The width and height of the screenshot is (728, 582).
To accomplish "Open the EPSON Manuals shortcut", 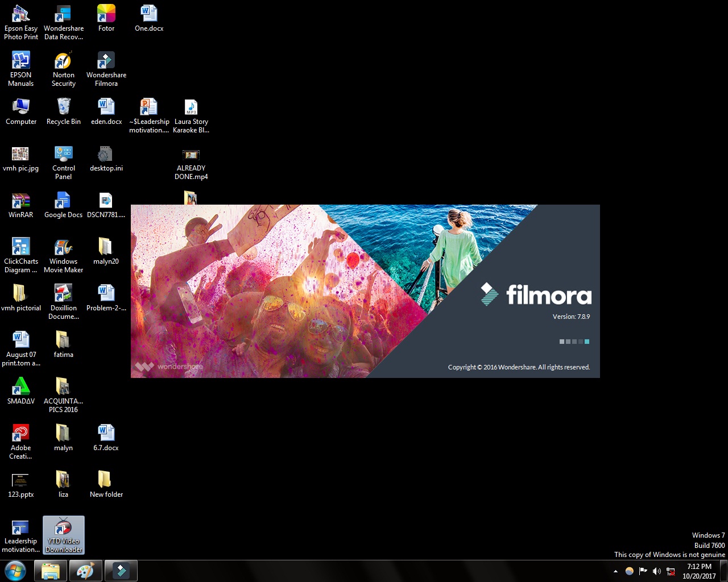I will (x=21, y=69).
